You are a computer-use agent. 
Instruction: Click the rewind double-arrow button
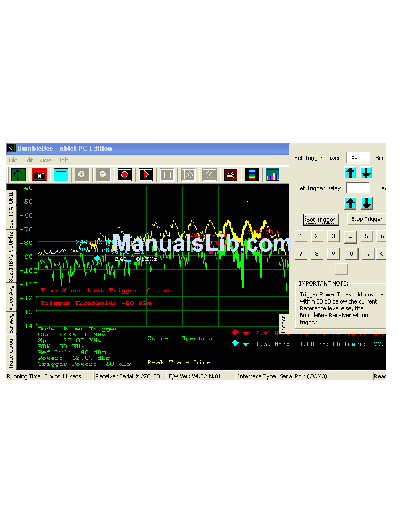210,175
